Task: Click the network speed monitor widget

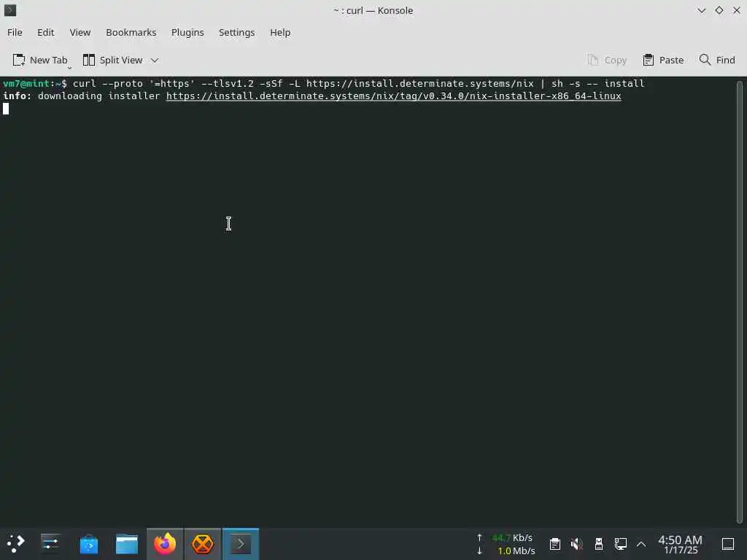Action: point(506,544)
